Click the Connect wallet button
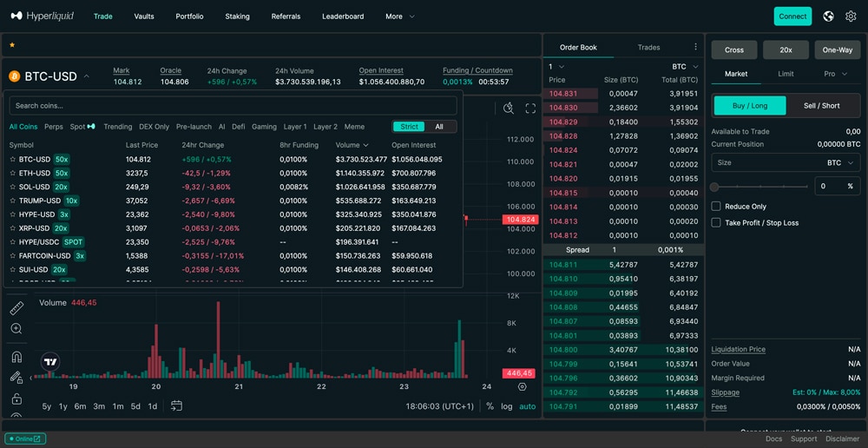 792,16
